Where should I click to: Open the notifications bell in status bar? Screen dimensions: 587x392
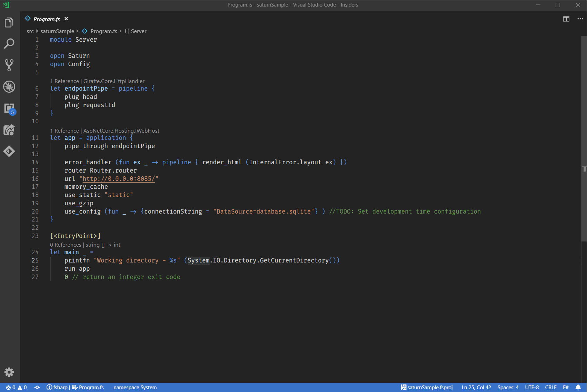click(x=578, y=388)
